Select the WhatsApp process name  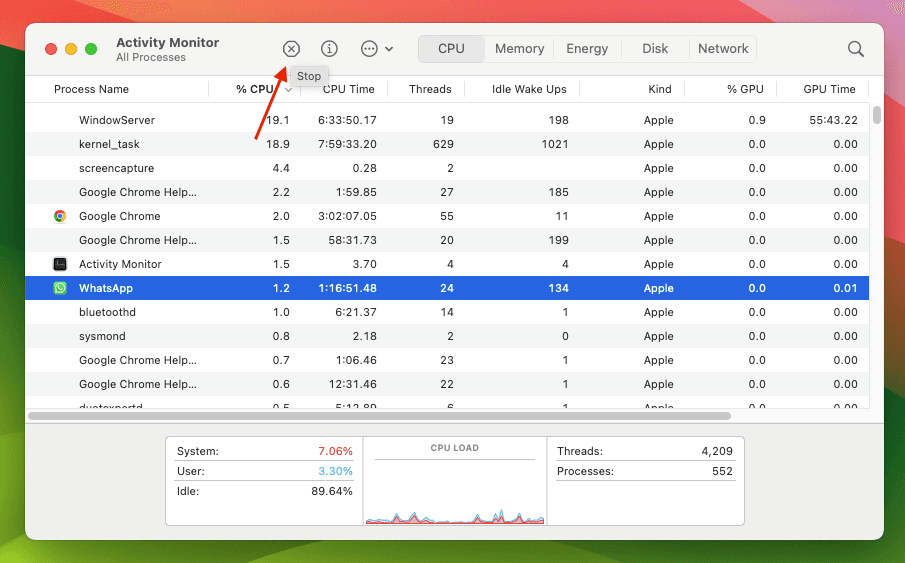tap(106, 288)
